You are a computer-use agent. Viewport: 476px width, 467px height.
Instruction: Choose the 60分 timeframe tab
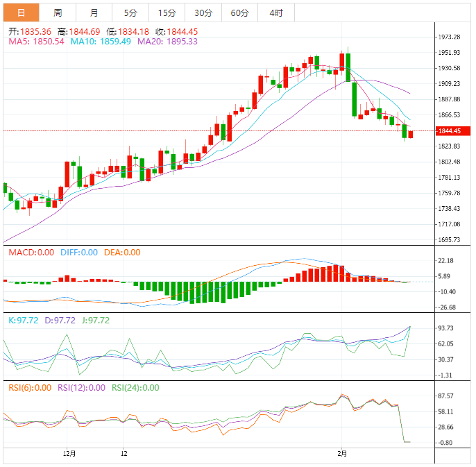click(239, 13)
